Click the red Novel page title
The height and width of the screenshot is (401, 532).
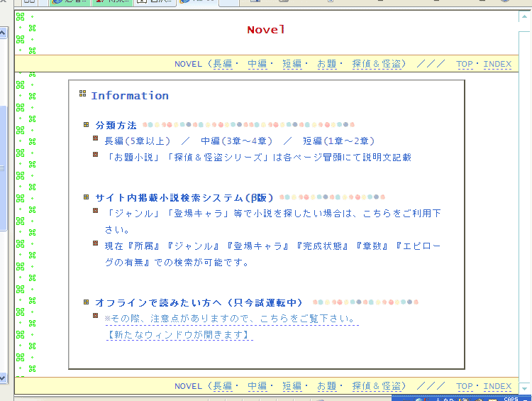coord(266,30)
